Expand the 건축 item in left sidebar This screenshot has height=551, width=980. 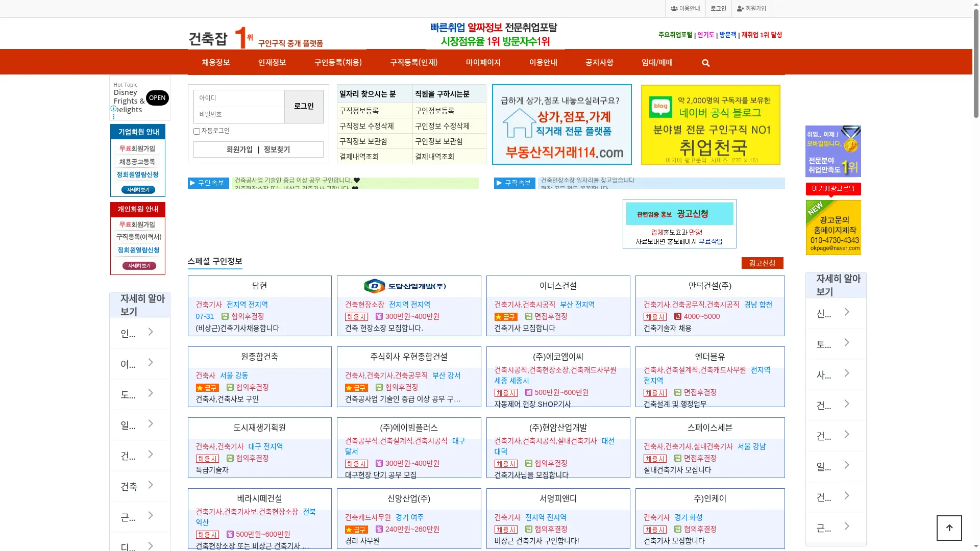[x=140, y=486]
